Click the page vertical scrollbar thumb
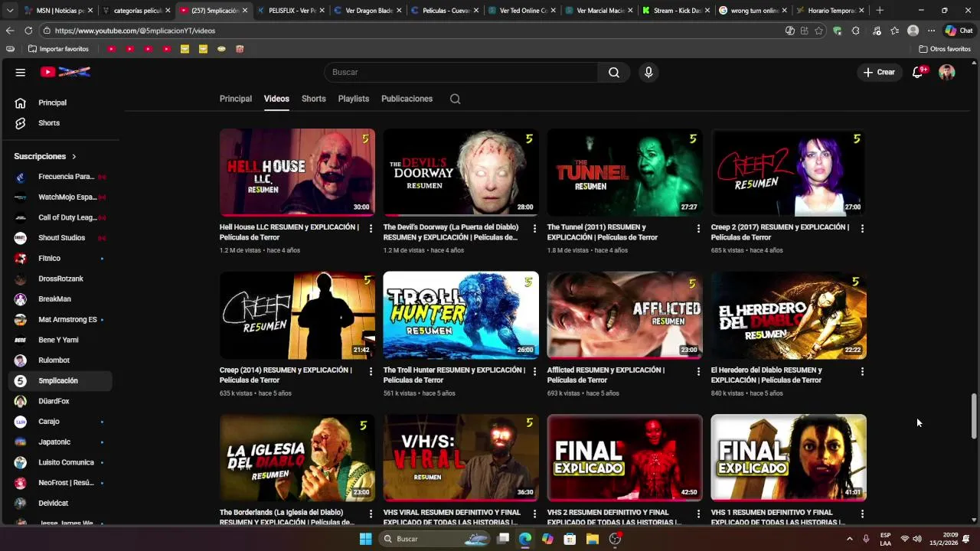The image size is (980, 551). coord(974,416)
